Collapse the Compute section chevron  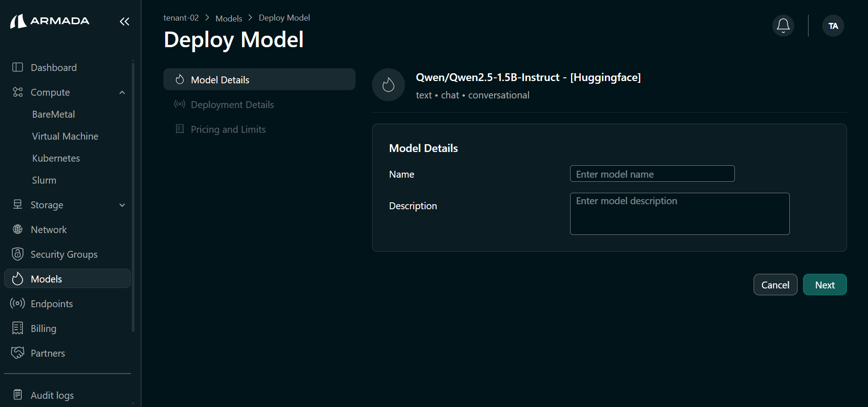click(122, 92)
